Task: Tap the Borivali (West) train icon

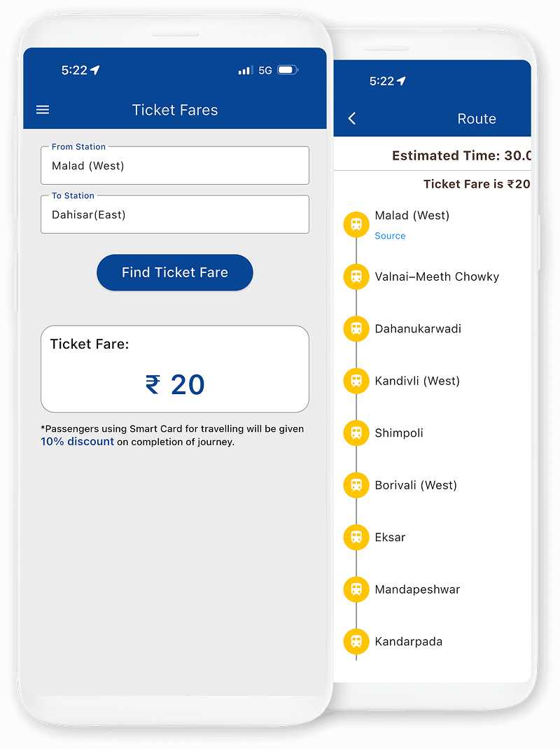Action: coord(356,485)
